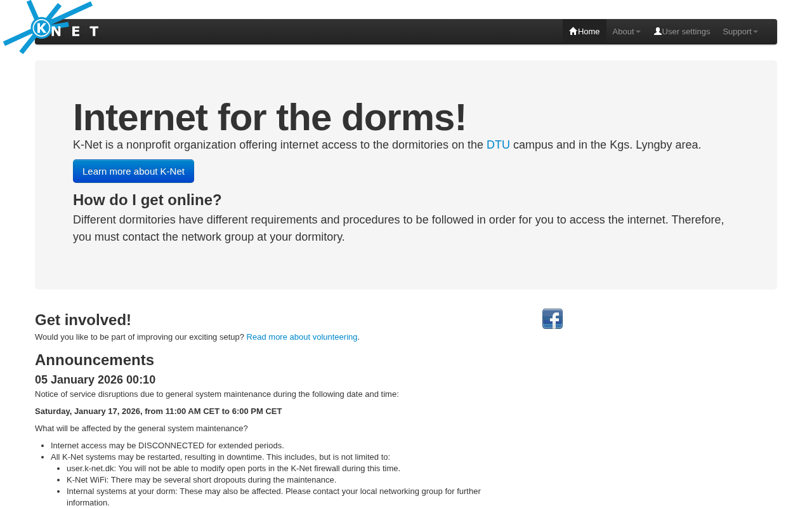This screenshot has height=508, width=812.
Task: Open the Read more about volunteering link
Action: click(302, 337)
